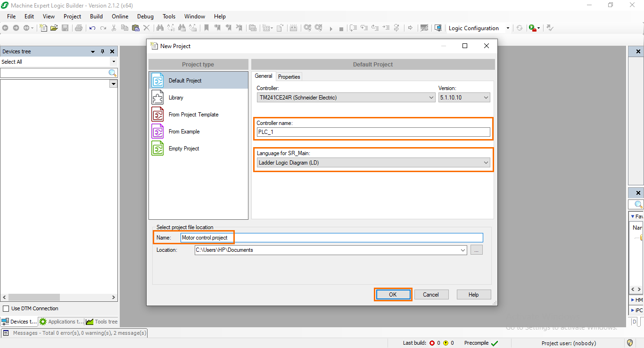This screenshot has height=348, width=644.
Task: Click the Devices tree horizontal scrollbar
Action: (x=59, y=298)
